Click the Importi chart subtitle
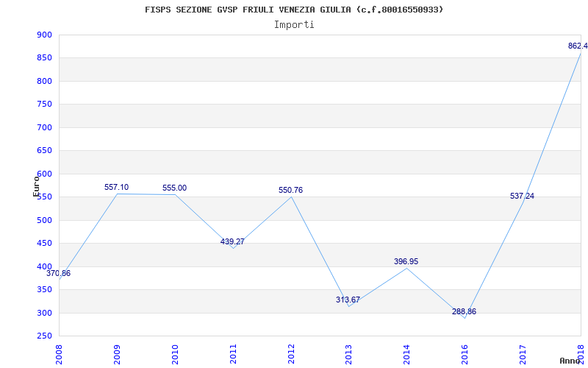The height and width of the screenshot is (368, 588). [x=294, y=25]
